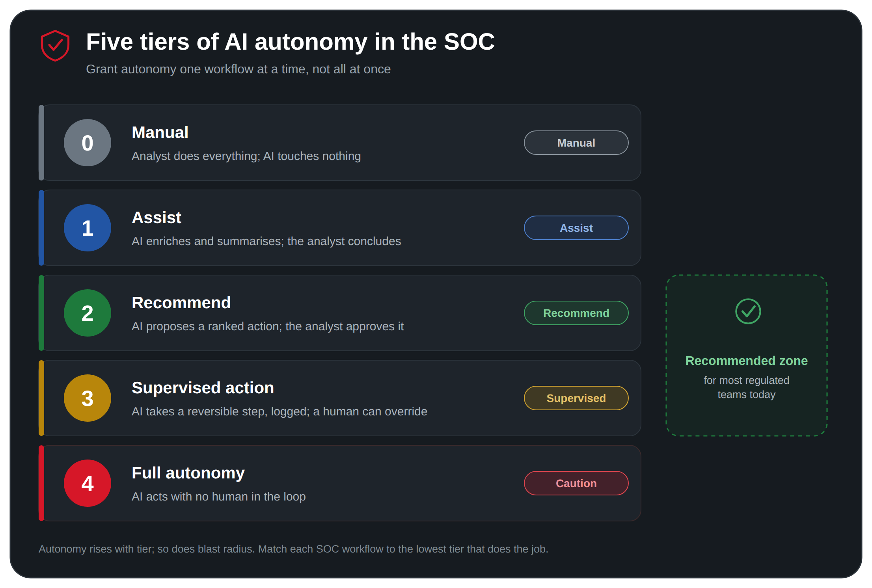Image resolution: width=872 pixels, height=588 pixels.
Task: Select the amber Supervised pill badge
Action: pos(576,398)
